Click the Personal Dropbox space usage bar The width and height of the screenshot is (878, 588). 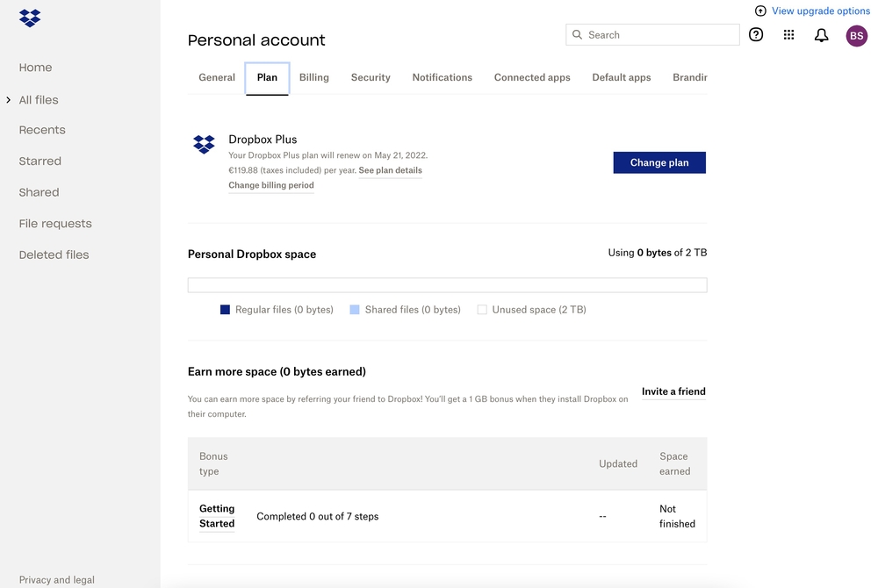447,285
